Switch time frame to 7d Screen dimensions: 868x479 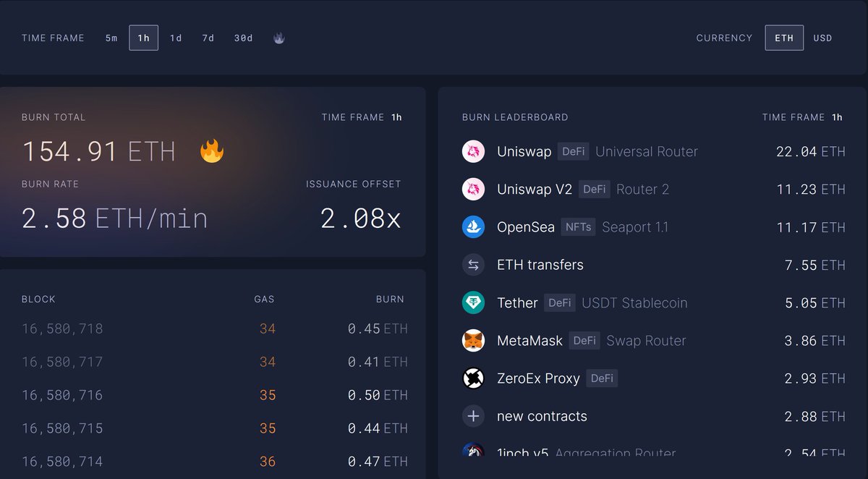pos(208,38)
